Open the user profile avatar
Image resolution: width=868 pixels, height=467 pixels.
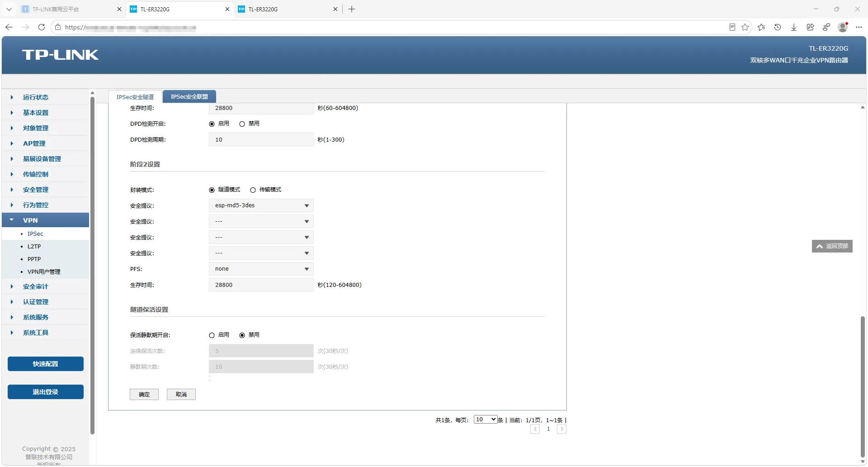click(843, 27)
